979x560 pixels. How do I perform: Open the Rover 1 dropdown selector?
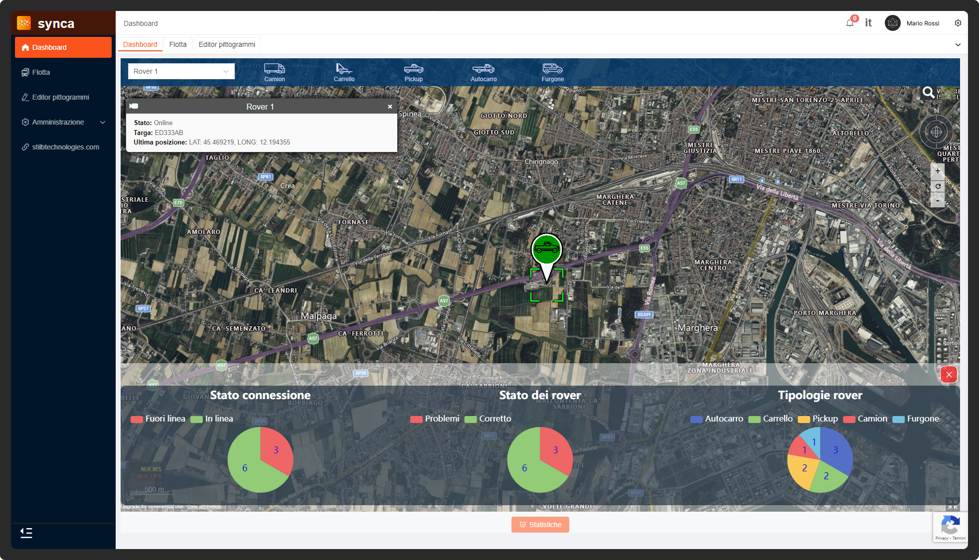(181, 71)
